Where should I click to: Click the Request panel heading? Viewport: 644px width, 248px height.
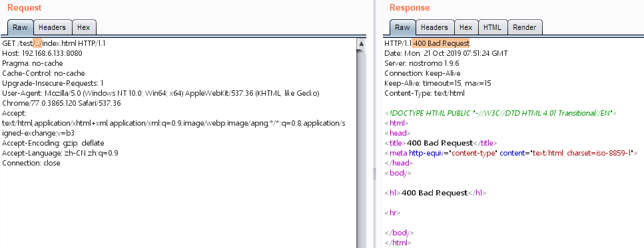24,7
